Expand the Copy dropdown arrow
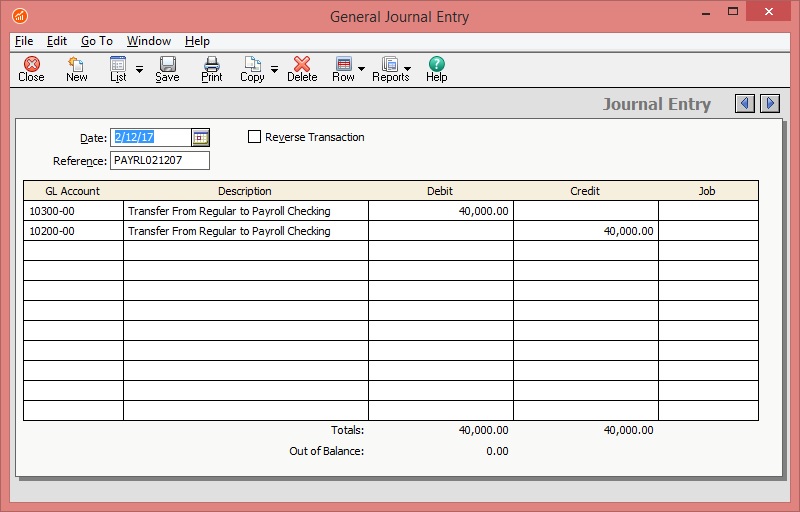800x512 pixels. (274, 70)
